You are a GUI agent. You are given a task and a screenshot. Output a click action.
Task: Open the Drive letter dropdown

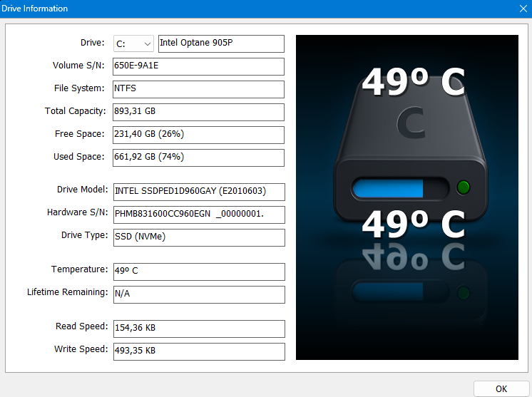pyautogui.click(x=133, y=43)
